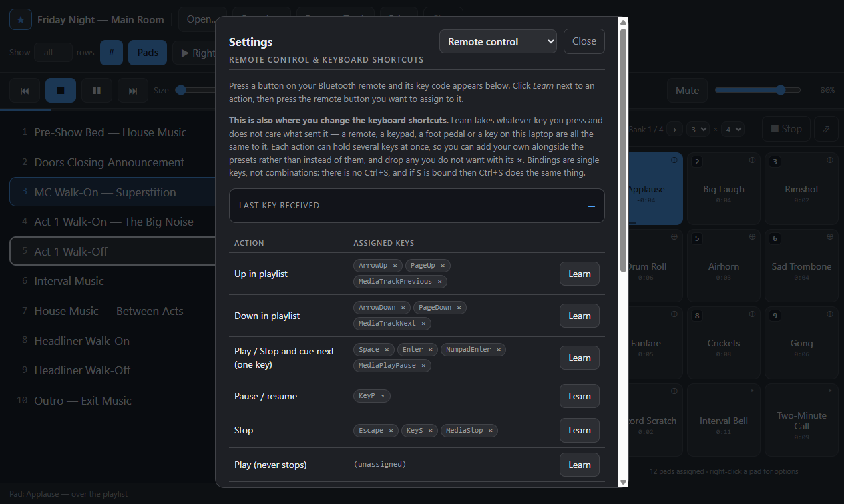Remove the ArrowDown key binding
Viewport: 844px width, 504px height.
tap(403, 308)
